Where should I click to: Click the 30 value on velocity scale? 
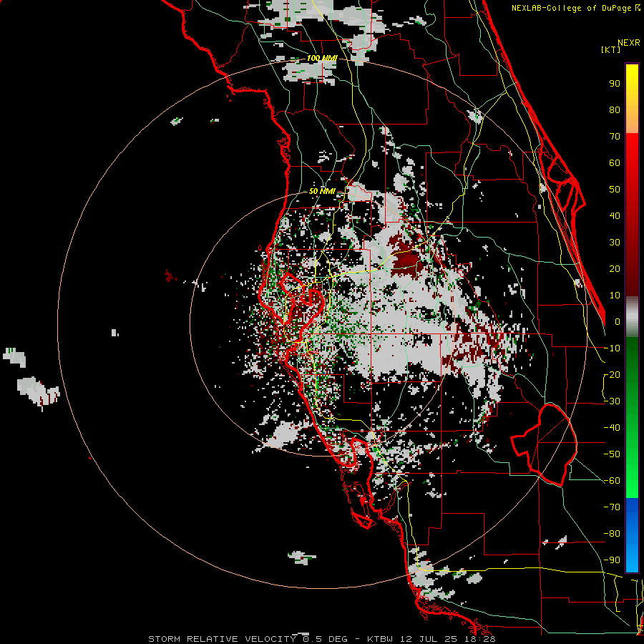(x=615, y=243)
